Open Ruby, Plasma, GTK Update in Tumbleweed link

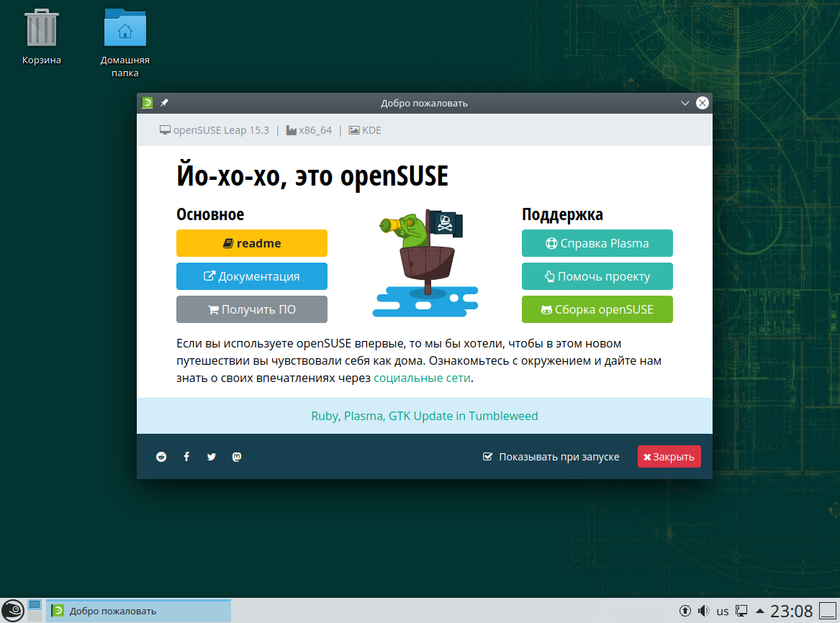(424, 416)
